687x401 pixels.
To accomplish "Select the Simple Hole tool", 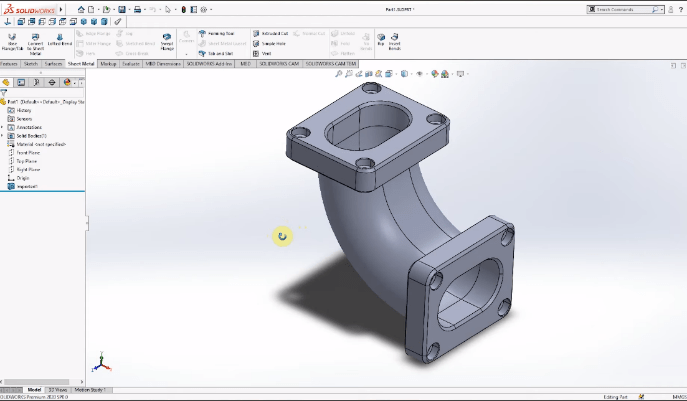I will click(x=269, y=43).
